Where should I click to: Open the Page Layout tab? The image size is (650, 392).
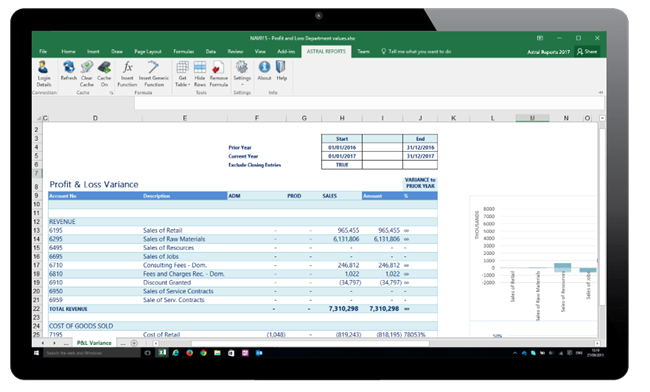tap(148, 51)
